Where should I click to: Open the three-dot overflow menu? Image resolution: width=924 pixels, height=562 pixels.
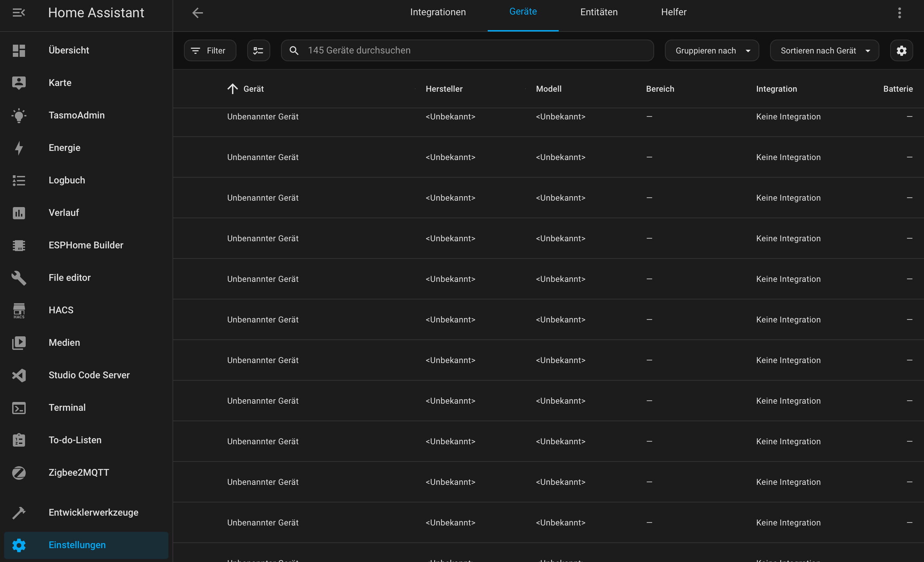point(899,13)
